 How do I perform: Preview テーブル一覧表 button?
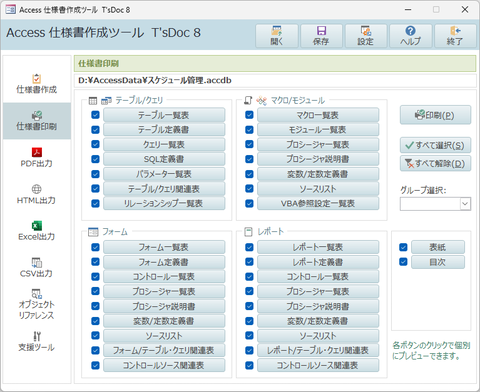tap(164, 115)
